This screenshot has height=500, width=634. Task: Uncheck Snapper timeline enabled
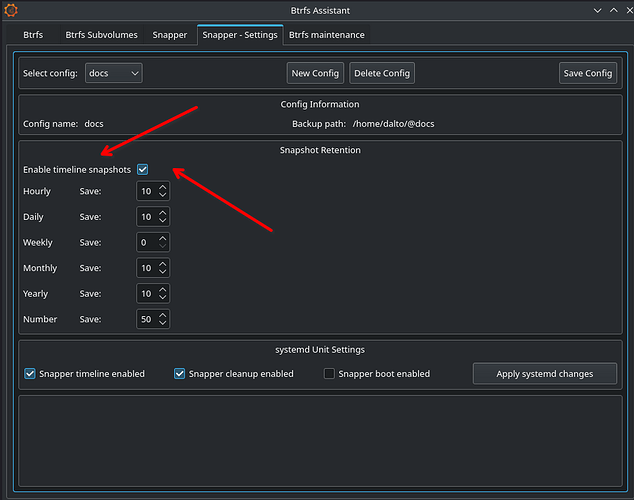pos(30,374)
